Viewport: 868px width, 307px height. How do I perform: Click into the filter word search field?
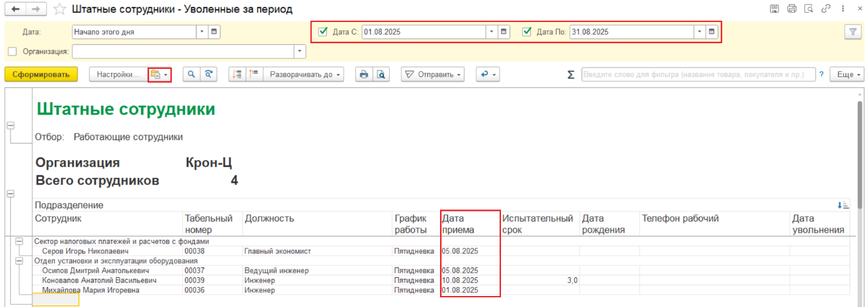(x=698, y=74)
